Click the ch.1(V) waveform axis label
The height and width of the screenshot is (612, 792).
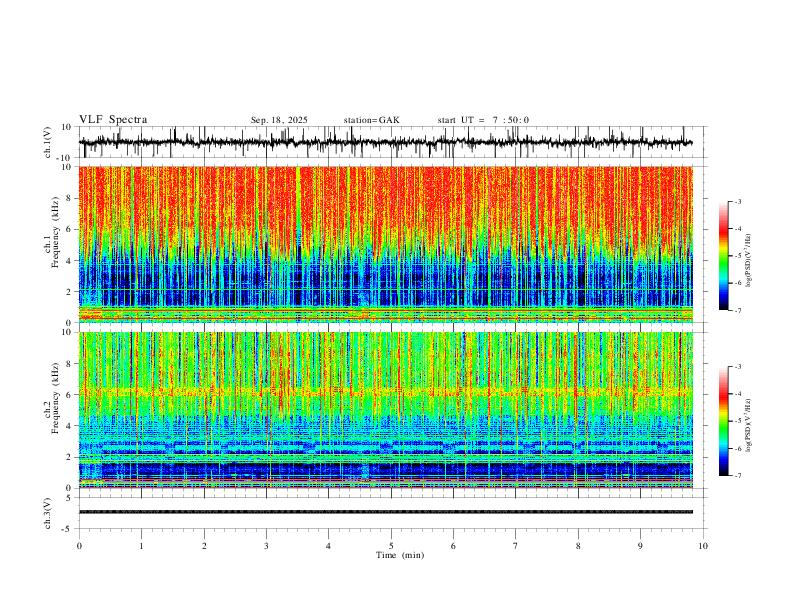coord(48,142)
